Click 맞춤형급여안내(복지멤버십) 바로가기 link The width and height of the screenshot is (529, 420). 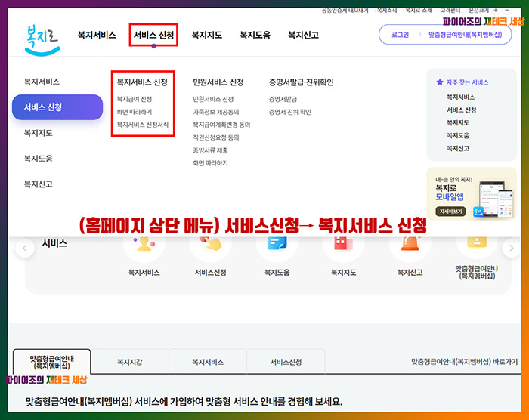pyautogui.click(x=464, y=362)
